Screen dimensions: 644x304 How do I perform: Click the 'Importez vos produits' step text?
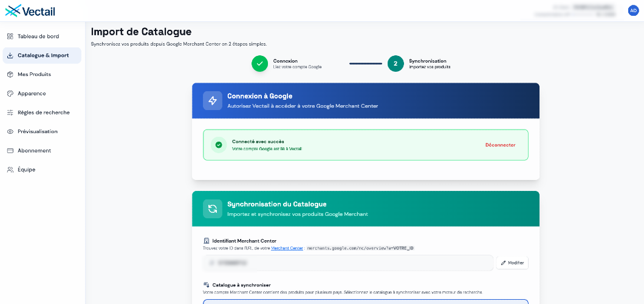430,67
